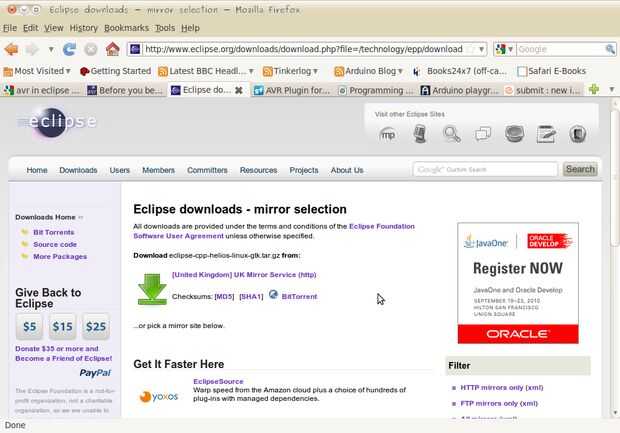Click the magnifying glass Eclipse site icon
The width and height of the screenshot is (620, 433).
point(452,134)
